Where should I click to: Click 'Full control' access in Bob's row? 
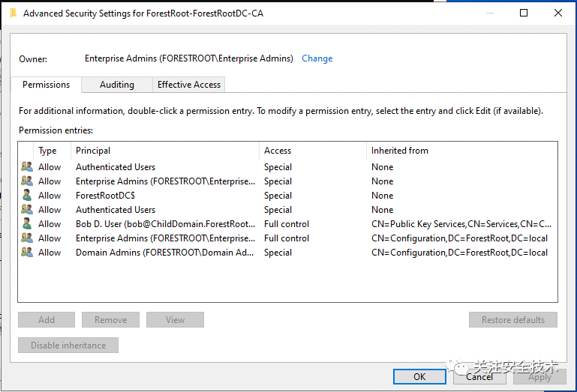[x=287, y=224]
